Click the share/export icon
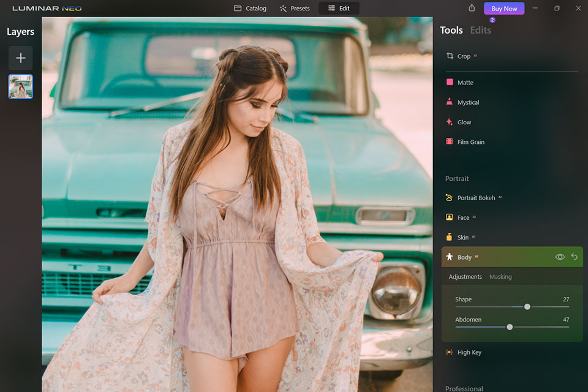This screenshot has width=588, height=392. click(472, 8)
